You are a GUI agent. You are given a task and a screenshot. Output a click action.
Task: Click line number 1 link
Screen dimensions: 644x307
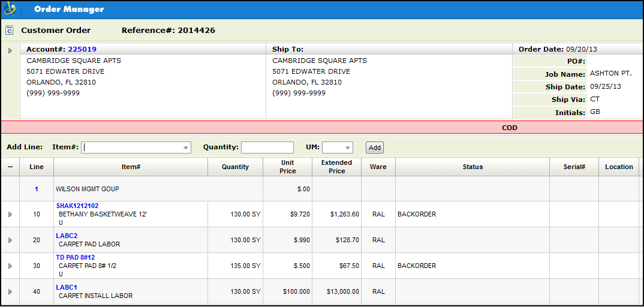click(37, 189)
